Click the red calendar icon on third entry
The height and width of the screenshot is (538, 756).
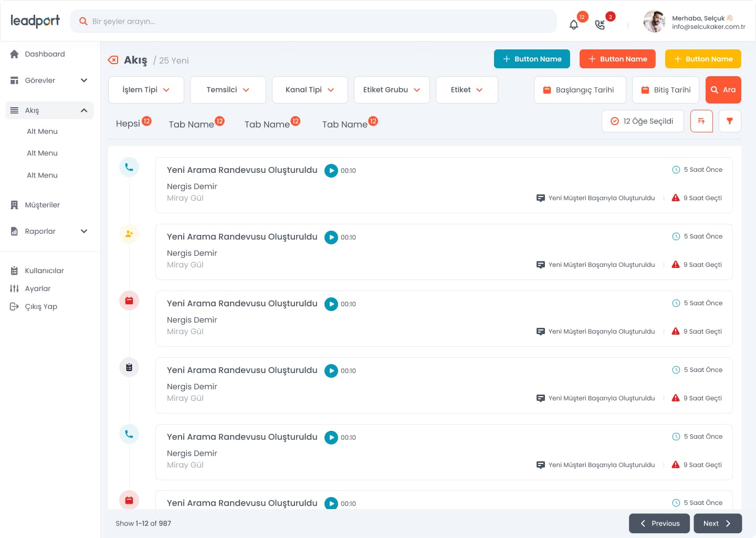coord(129,301)
